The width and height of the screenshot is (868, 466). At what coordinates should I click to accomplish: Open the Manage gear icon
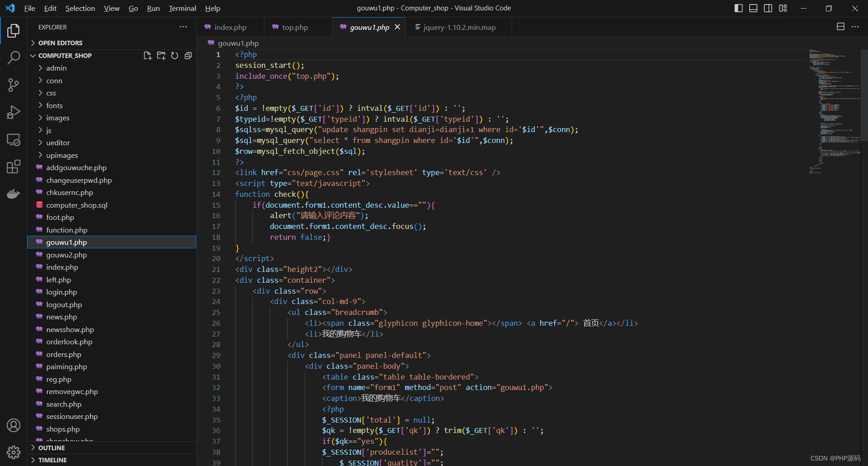pos(14,452)
